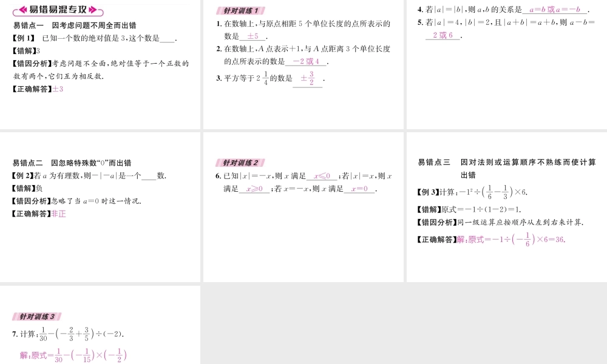607x364 pixels.
Task: Select the heading 易错点二 因忽略特殊数"0"而出错
Action: click(72, 163)
